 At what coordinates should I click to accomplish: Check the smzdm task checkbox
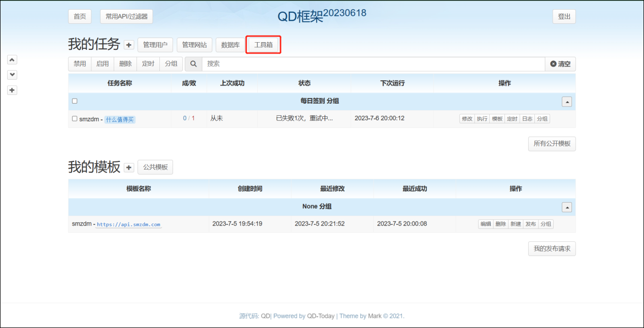(75, 118)
